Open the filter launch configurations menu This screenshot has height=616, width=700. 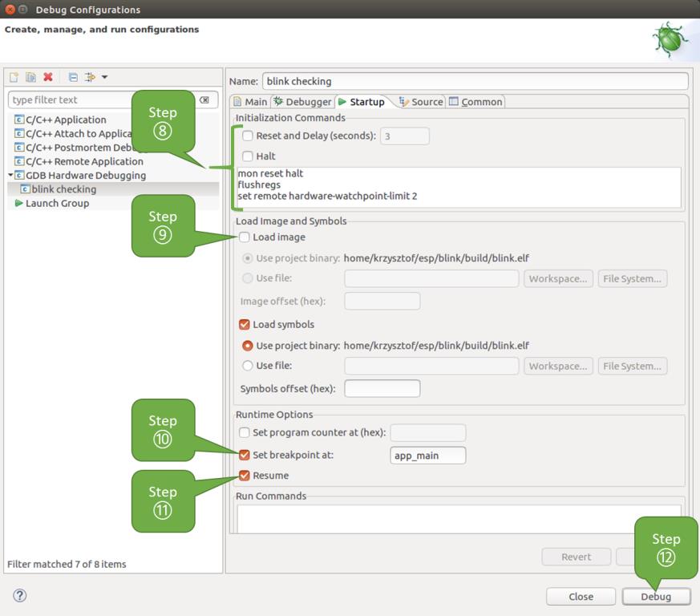pos(88,77)
